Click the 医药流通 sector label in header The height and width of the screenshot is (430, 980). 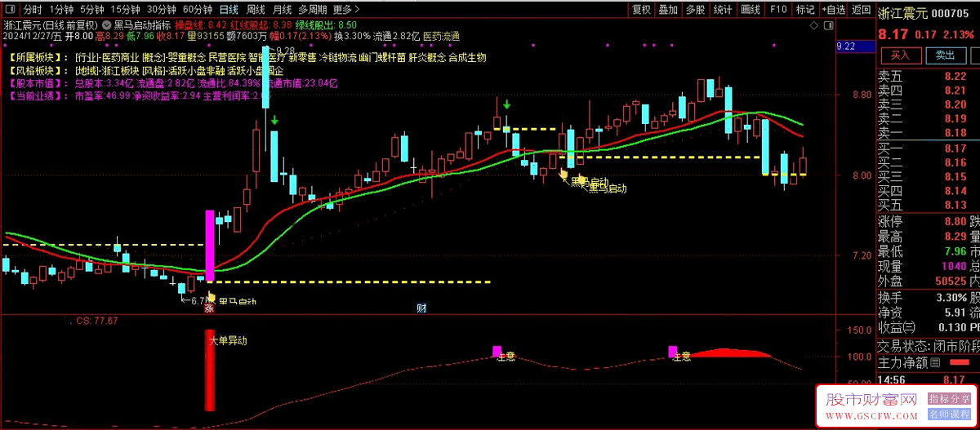pyautogui.click(x=441, y=37)
